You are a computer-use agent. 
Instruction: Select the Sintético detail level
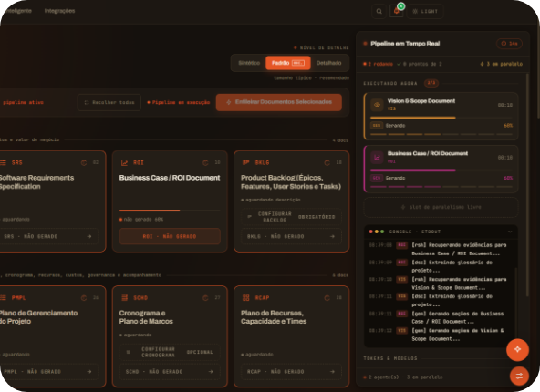pyautogui.click(x=249, y=63)
